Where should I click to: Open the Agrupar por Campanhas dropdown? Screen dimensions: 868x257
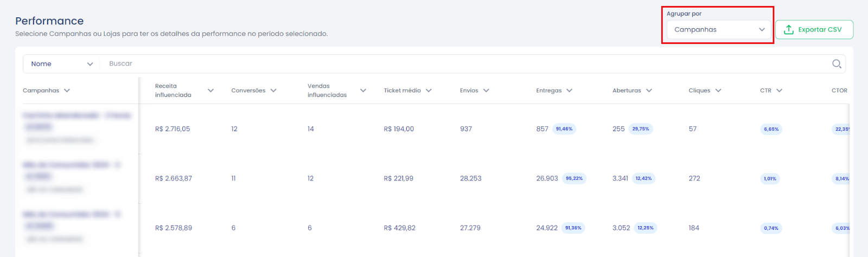[718, 29]
